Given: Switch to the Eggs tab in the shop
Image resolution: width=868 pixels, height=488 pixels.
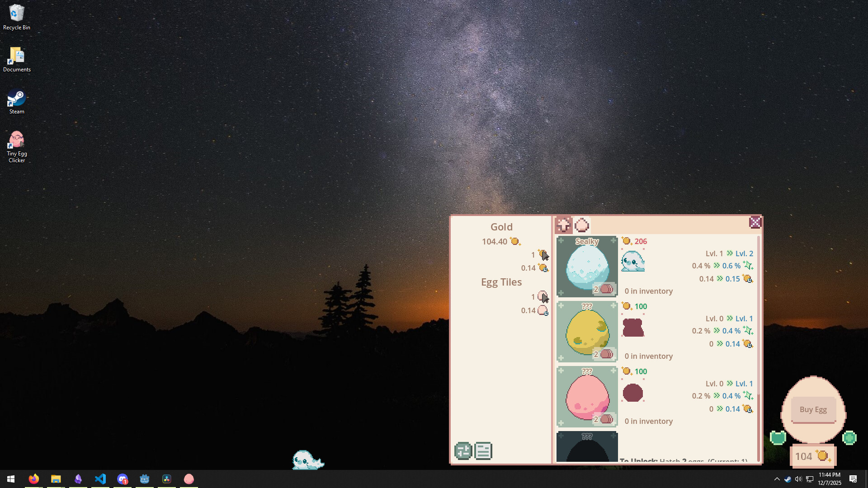Looking at the screenshot, I should point(582,225).
